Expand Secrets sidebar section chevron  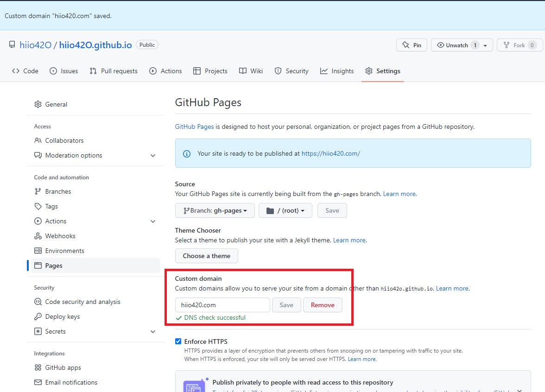point(153,332)
